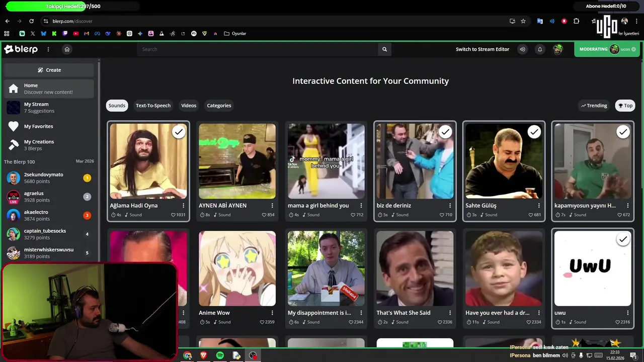Screen dimensions: 644x362
Task: Click the Blerp logo
Action: click(x=21, y=49)
